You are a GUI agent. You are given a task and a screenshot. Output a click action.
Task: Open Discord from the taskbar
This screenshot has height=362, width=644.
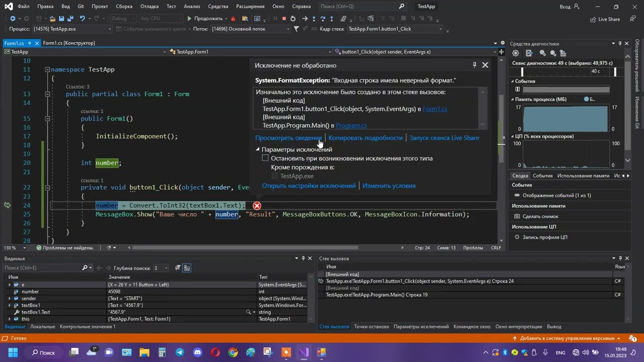(x=197, y=352)
